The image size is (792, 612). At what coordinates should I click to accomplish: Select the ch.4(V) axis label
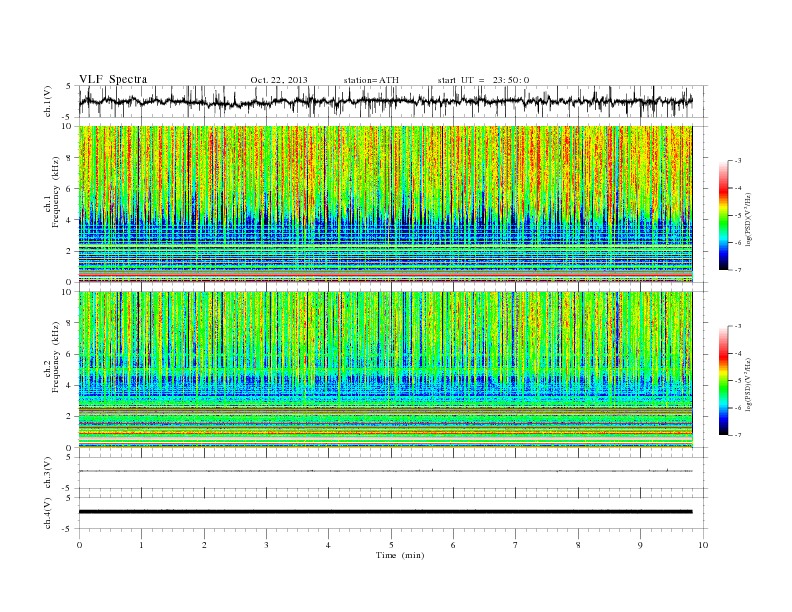pyautogui.click(x=48, y=513)
